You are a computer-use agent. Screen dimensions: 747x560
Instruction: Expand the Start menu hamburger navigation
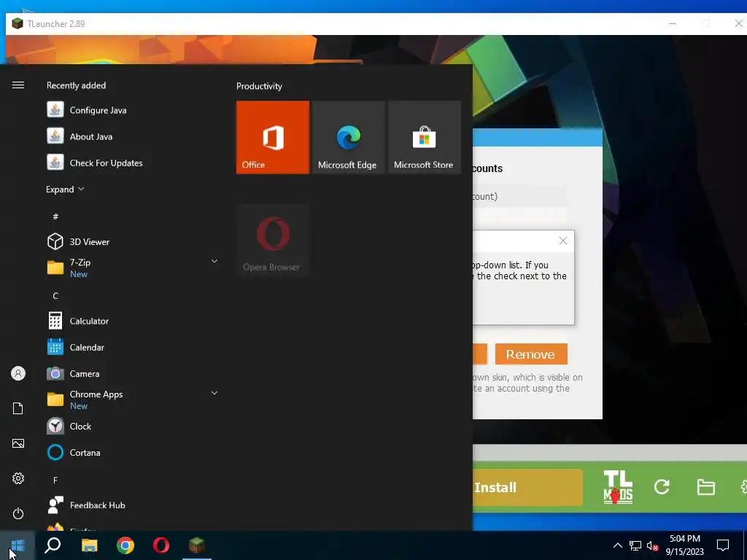tap(18, 85)
